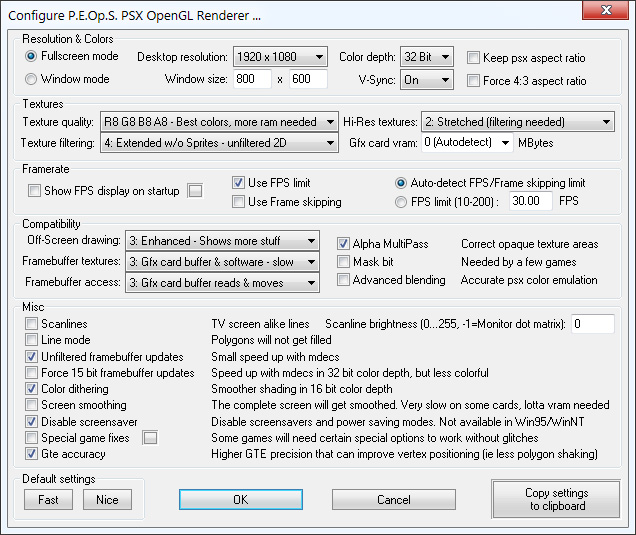The width and height of the screenshot is (636, 535).
Task: Open Framebuffer access dropdown
Action: pos(222,283)
